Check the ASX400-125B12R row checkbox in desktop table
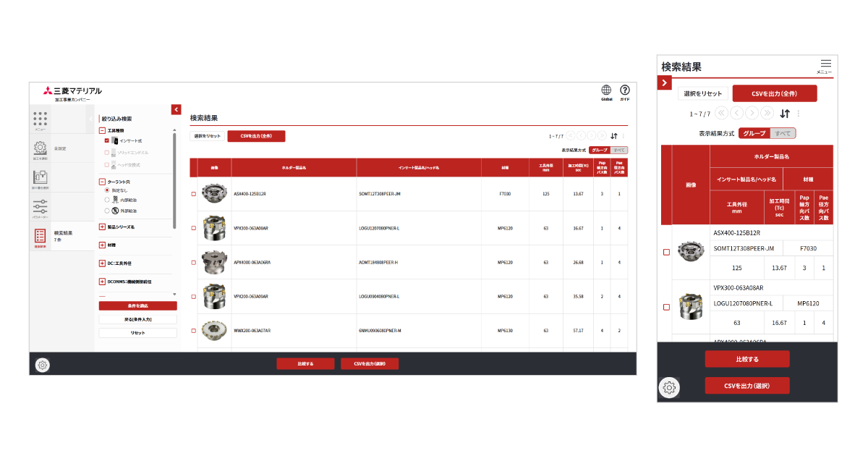This screenshot has height=456, width=868. click(x=193, y=194)
